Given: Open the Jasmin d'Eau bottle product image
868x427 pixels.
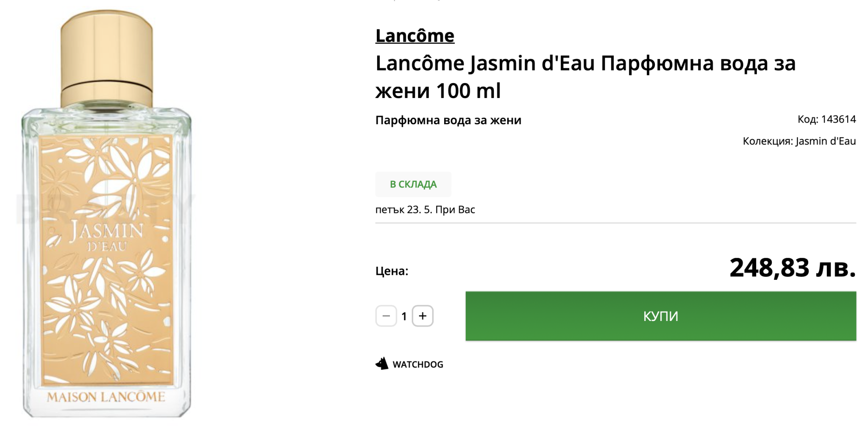Looking at the screenshot, I should tap(107, 254).
